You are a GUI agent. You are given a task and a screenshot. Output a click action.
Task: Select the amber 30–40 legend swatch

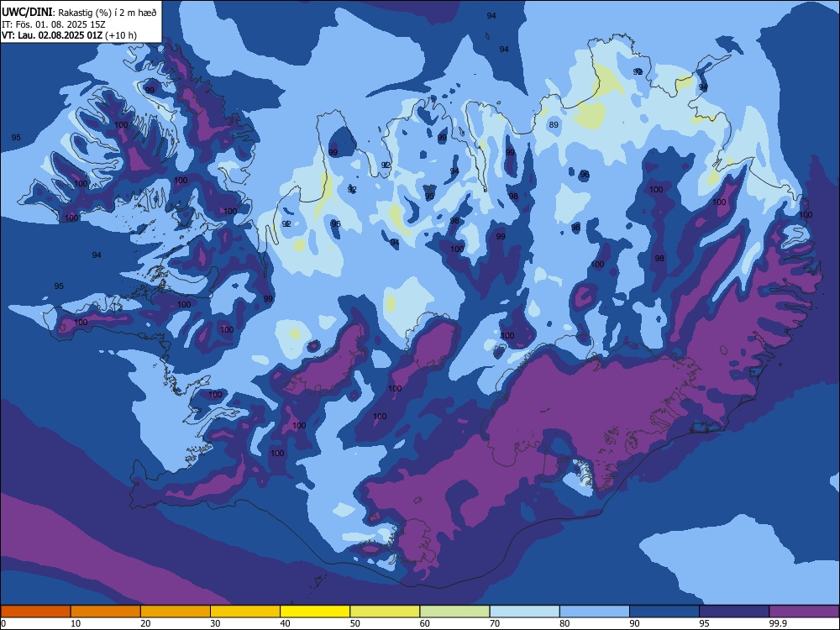click(x=245, y=612)
